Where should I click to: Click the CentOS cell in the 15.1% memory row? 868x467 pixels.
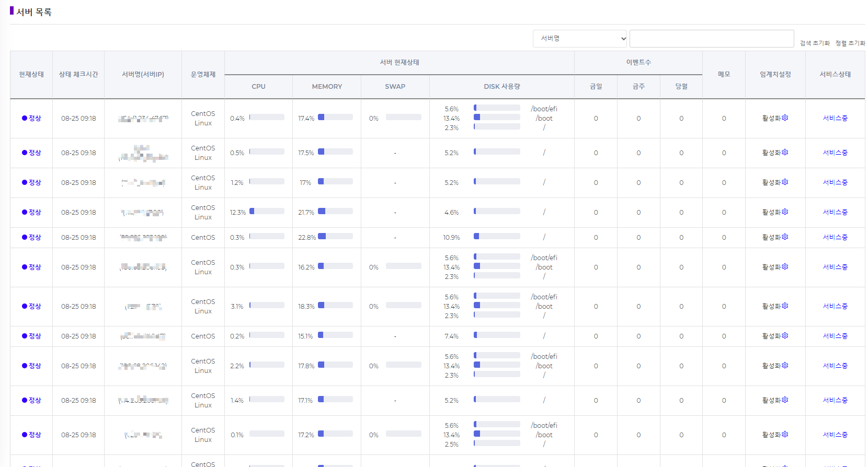(203, 336)
